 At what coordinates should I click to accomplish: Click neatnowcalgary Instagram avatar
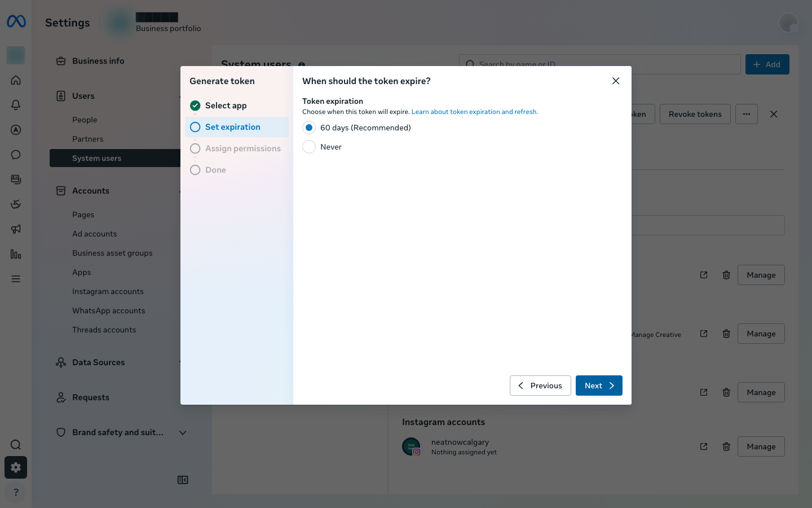point(411,446)
